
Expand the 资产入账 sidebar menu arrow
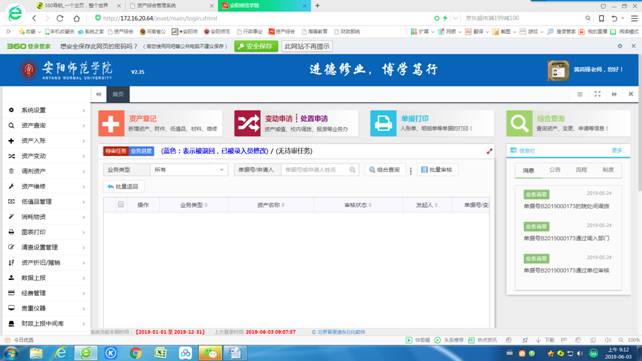[x=84, y=141]
